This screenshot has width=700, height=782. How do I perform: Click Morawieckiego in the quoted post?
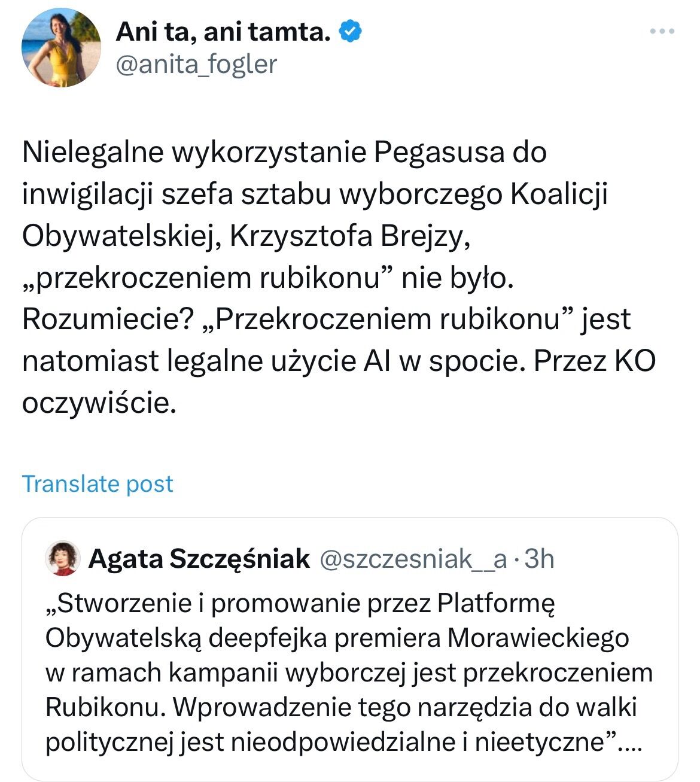[538, 638]
